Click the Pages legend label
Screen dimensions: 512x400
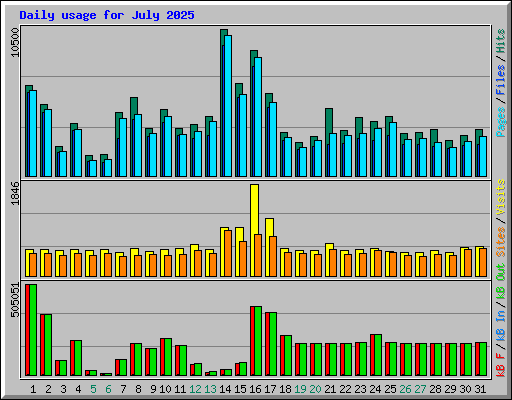click(x=501, y=122)
